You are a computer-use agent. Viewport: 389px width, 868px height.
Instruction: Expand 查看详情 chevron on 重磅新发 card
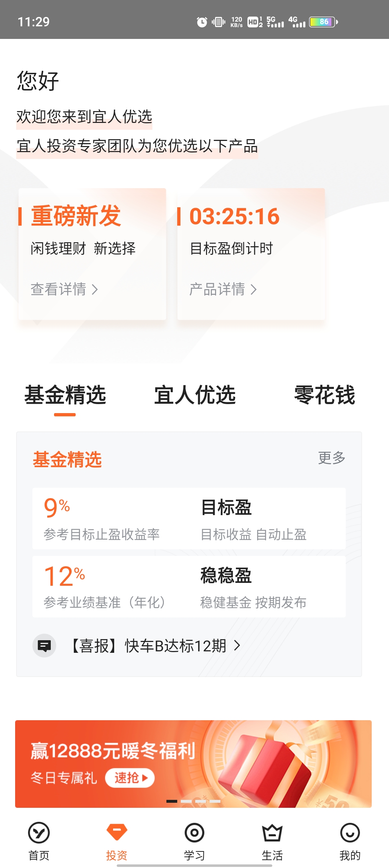pyautogui.click(x=95, y=289)
